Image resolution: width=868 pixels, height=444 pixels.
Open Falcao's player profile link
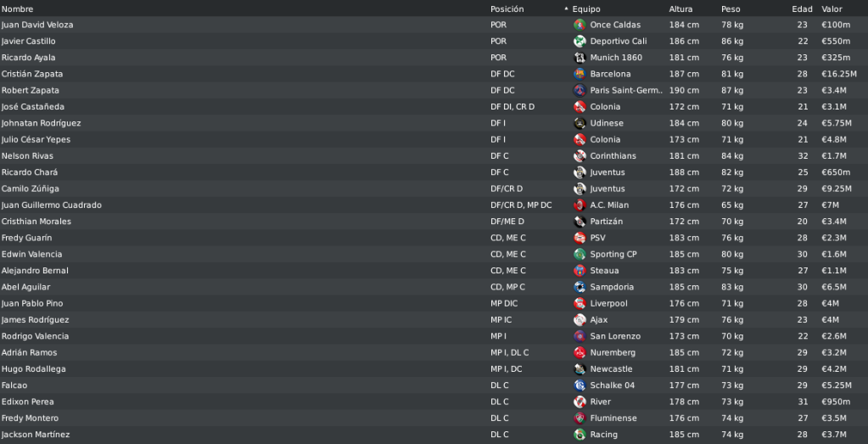14,385
